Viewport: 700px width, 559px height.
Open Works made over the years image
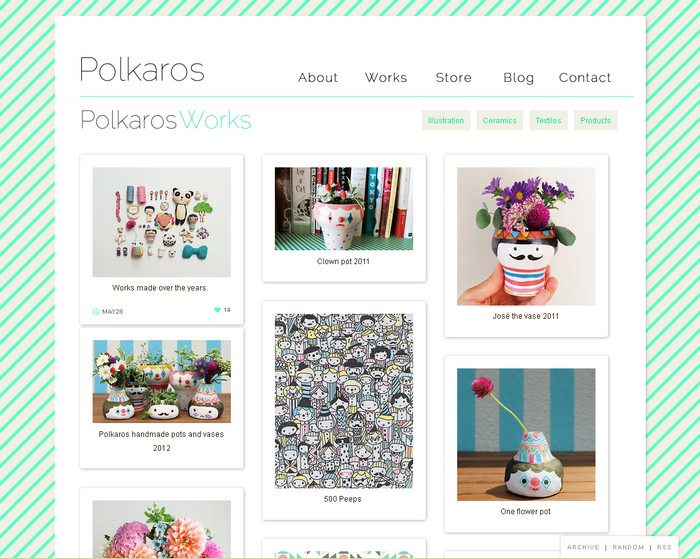pos(162,222)
